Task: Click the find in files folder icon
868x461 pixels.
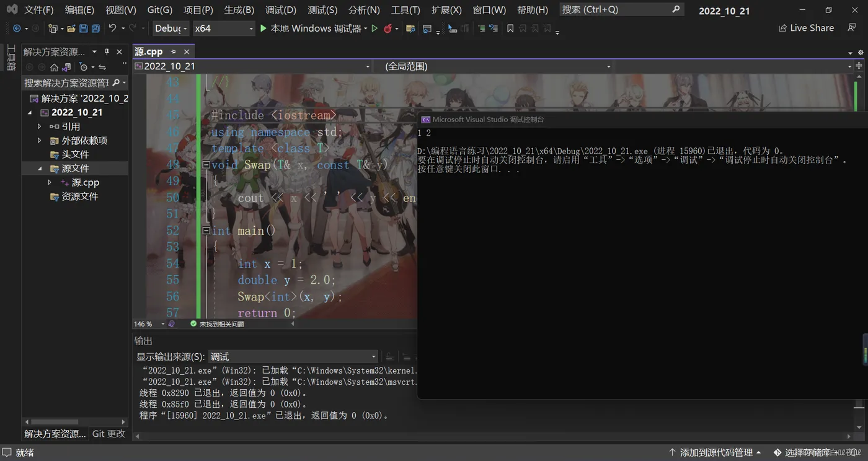Action: (x=410, y=29)
